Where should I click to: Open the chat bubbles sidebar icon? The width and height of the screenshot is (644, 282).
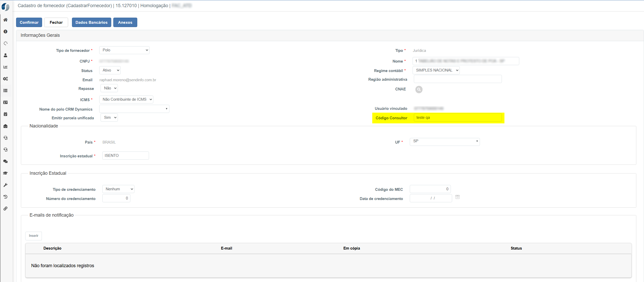pyautogui.click(x=5, y=161)
